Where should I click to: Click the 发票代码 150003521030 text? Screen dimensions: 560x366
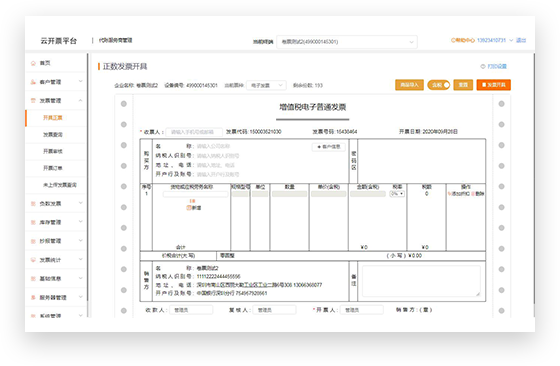(x=254, y=132)
